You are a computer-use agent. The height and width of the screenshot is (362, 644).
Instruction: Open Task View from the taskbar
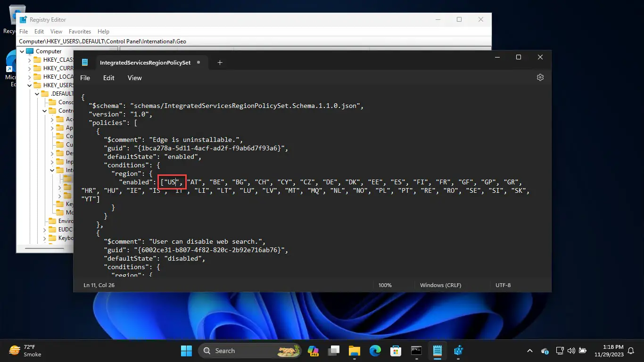pyautogui.click(x=334, y=351)
